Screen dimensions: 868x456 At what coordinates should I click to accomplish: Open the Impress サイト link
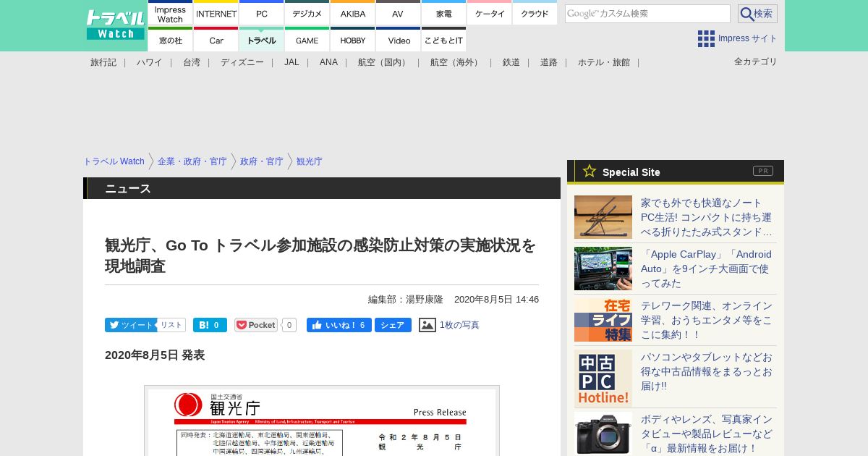coord(748,38)
